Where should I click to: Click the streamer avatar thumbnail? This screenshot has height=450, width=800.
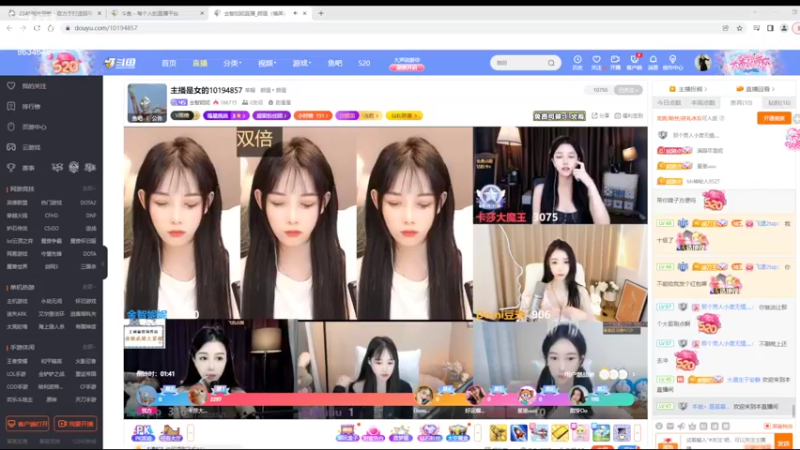(x=147, y=103)
